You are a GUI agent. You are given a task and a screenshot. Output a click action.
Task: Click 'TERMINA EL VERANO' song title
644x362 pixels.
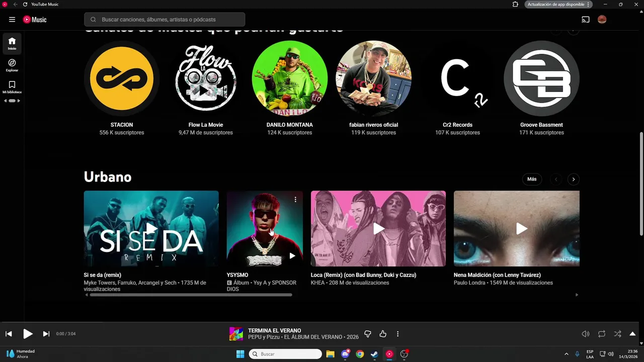pos(274,331)
